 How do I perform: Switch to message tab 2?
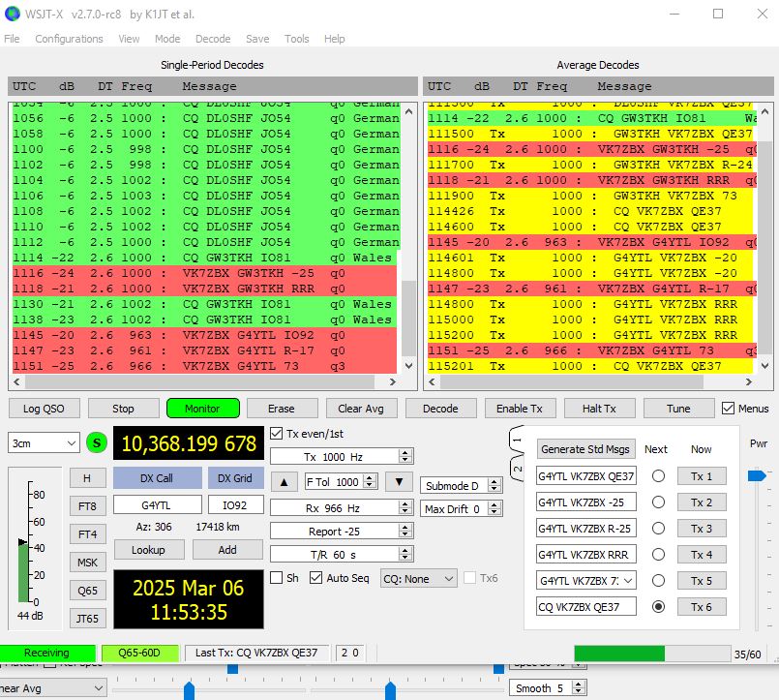coord(517,469)
